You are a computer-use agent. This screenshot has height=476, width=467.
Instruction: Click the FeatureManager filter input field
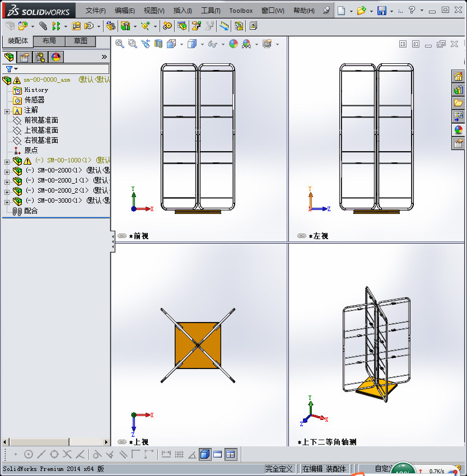pyautogui.click(x=62, y=69)
